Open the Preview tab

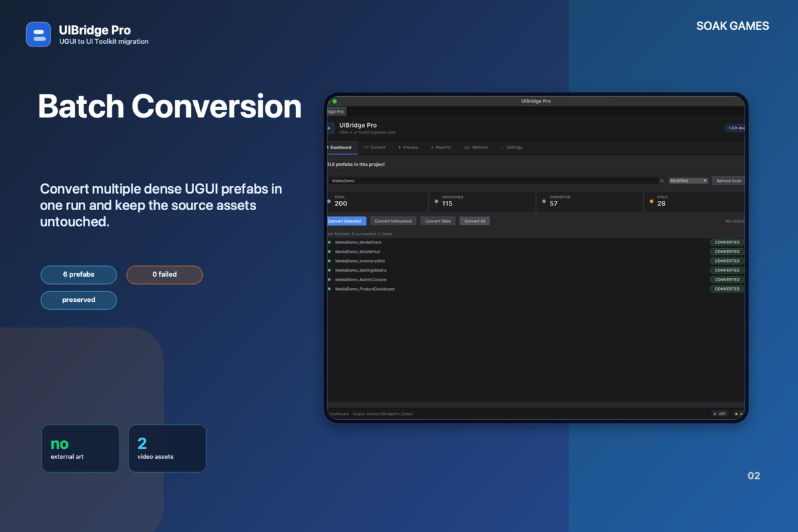click(x=408, y=148)
